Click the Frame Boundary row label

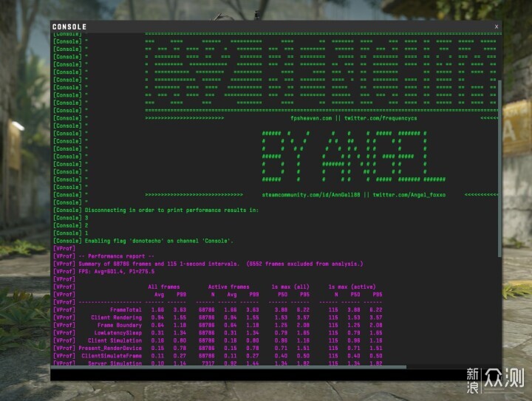click(x=120, y=325)
